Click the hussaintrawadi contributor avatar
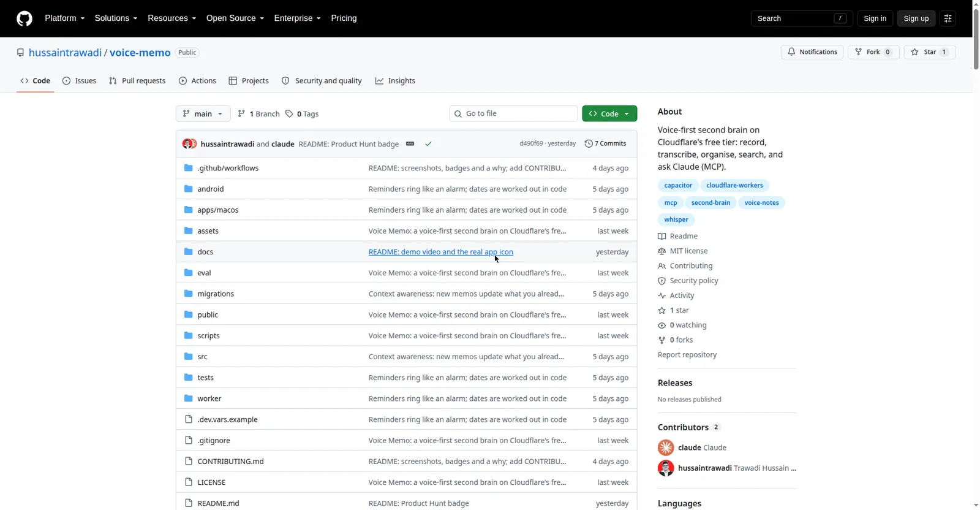This screenshot has height=510, width=980. click(x=666, y=468)
